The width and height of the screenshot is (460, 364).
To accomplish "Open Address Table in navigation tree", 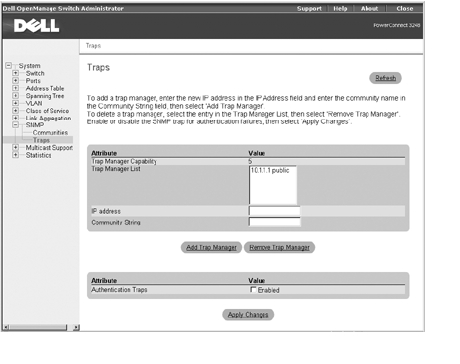I will pyautogui.click(x=45, y=88).
